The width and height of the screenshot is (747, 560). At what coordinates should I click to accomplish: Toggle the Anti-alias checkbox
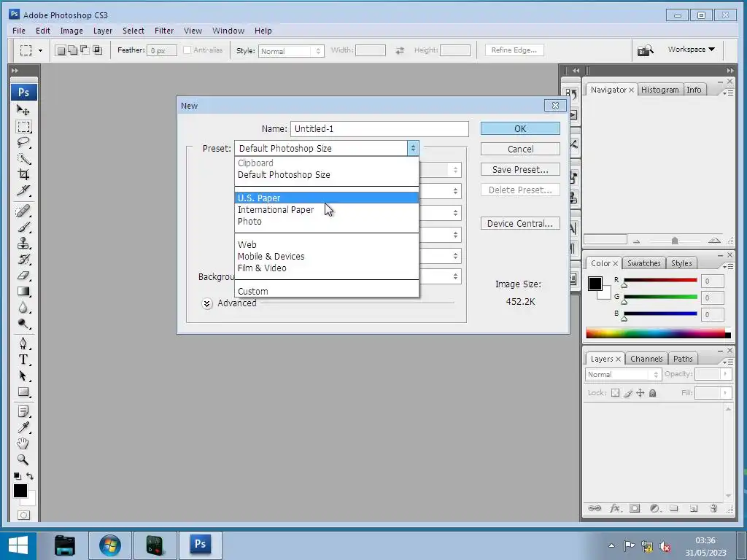coord(187,50)
